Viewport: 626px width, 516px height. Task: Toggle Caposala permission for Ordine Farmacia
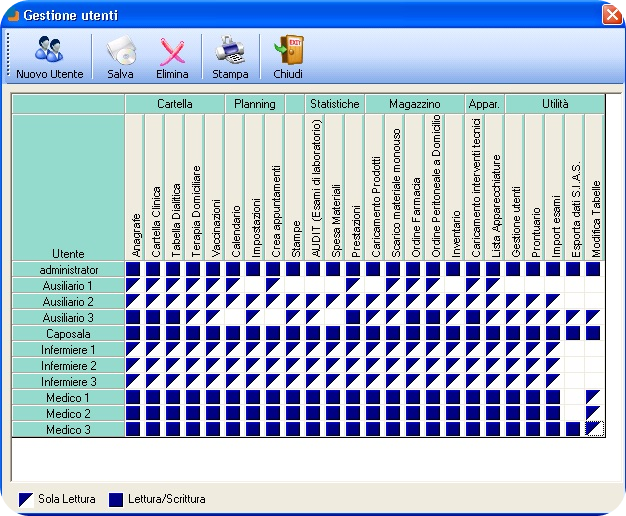tap(413, 333)
